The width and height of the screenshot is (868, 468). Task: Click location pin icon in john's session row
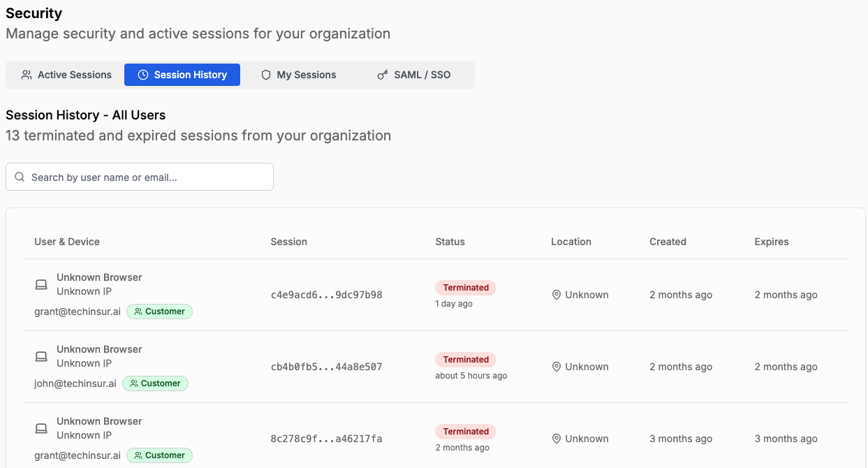pyautogui.click(x=557, y=367)
